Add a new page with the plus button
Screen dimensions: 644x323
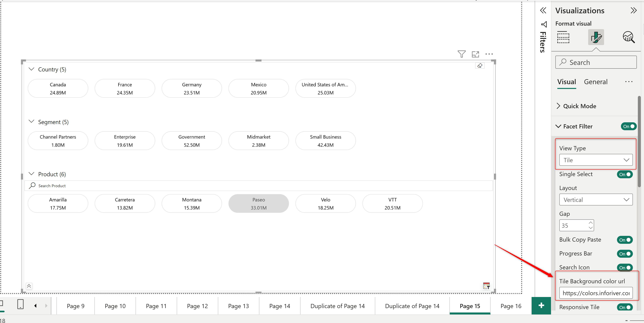point(541,306)
